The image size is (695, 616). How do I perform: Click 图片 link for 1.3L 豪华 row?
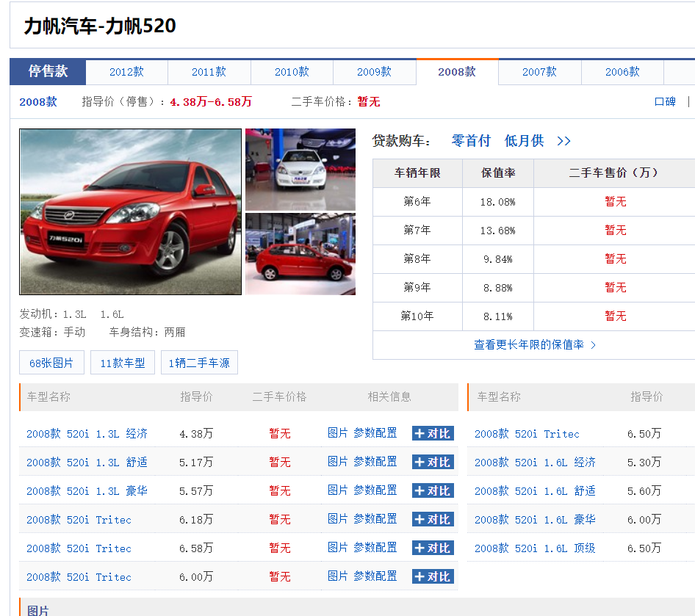click(x=338, y=490)
